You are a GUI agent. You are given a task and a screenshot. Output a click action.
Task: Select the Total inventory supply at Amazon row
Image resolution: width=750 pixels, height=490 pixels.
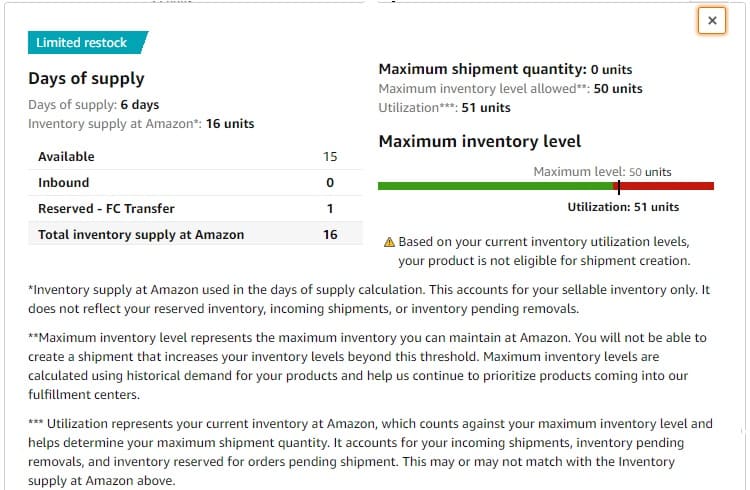point(195,234)
